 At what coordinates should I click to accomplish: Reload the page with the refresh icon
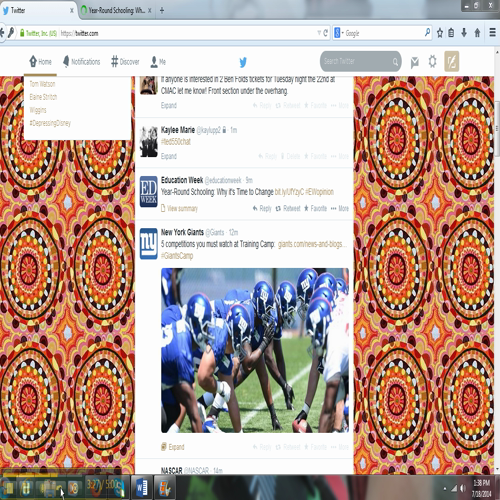pos(326,33)
